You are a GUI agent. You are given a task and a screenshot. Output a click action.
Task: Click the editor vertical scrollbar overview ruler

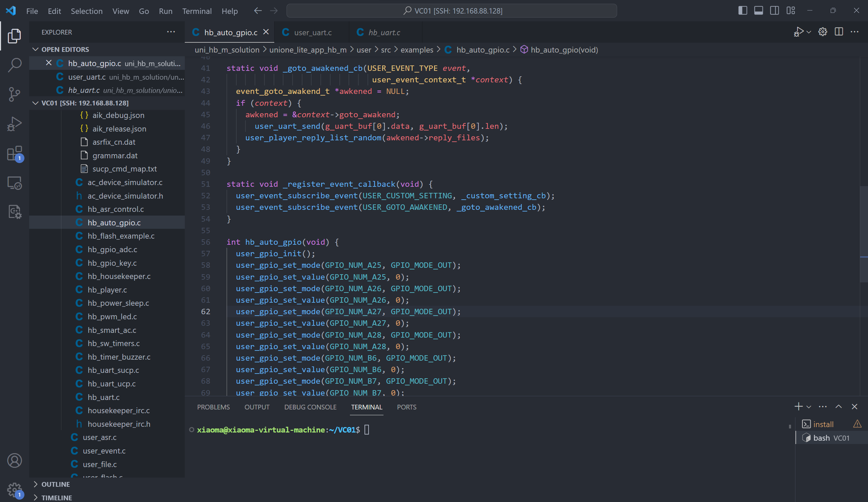point(864,226)
